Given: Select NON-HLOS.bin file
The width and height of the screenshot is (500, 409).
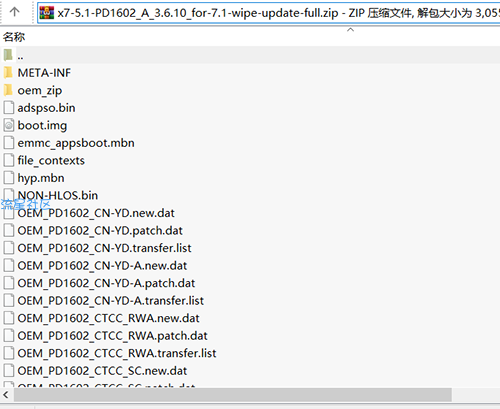Looking at the screenshot, I should coord(58,195).
